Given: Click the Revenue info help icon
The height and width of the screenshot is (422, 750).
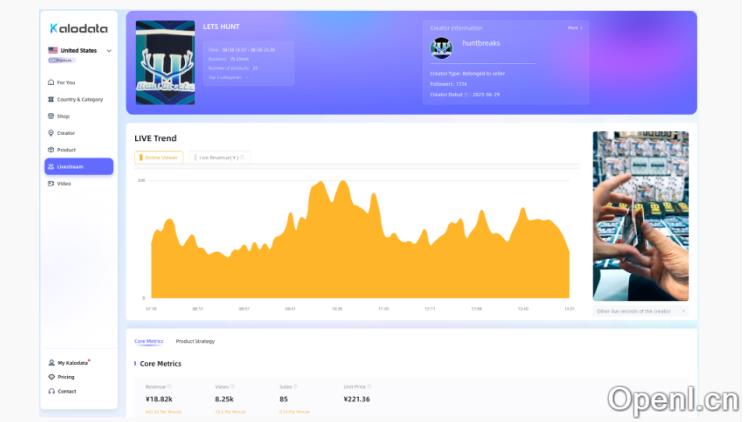Looking at the screenshot, I should 169,387.
